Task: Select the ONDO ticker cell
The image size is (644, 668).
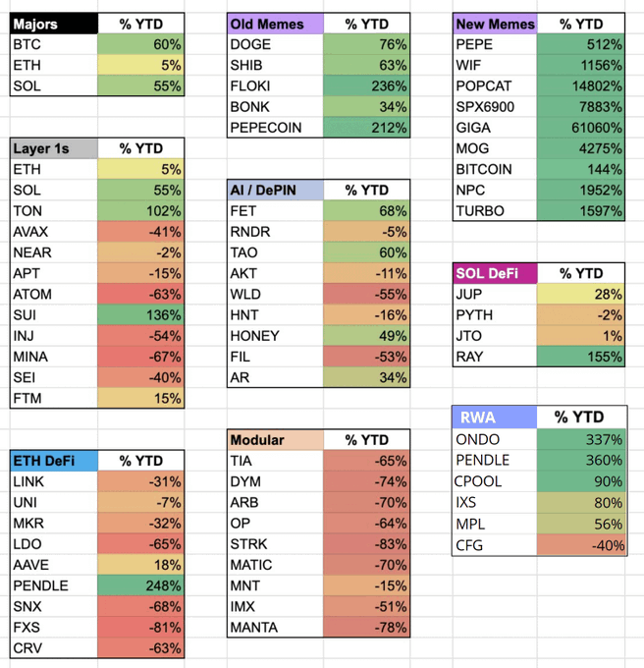Action: (496, 439)
